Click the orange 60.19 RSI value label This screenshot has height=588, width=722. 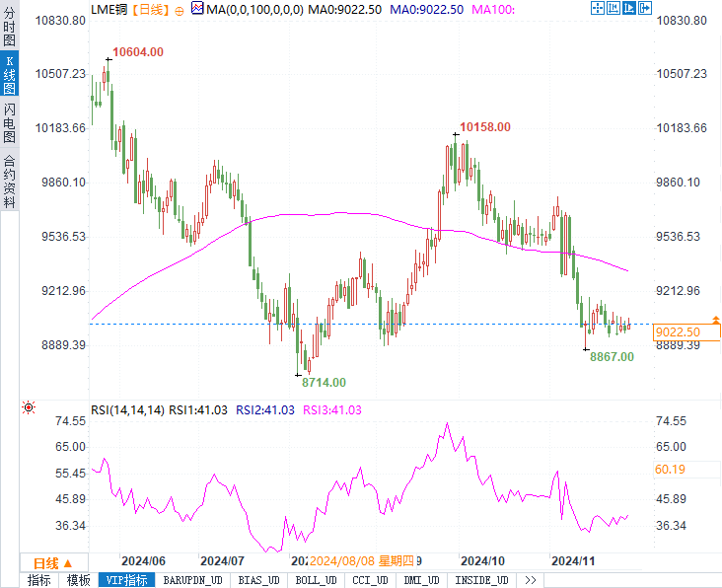click(x=670, y=470)
